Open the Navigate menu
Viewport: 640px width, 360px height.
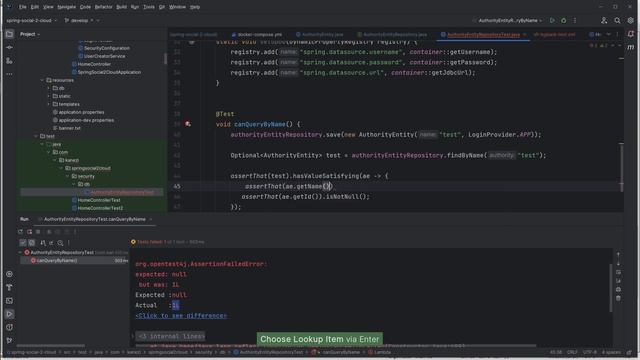(x=66, y=7)
